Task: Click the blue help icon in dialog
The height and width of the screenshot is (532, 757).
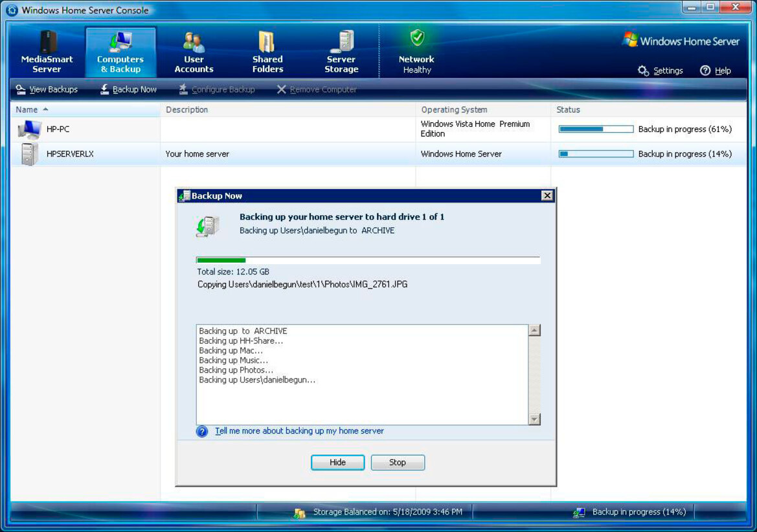Action: [202, 431]
